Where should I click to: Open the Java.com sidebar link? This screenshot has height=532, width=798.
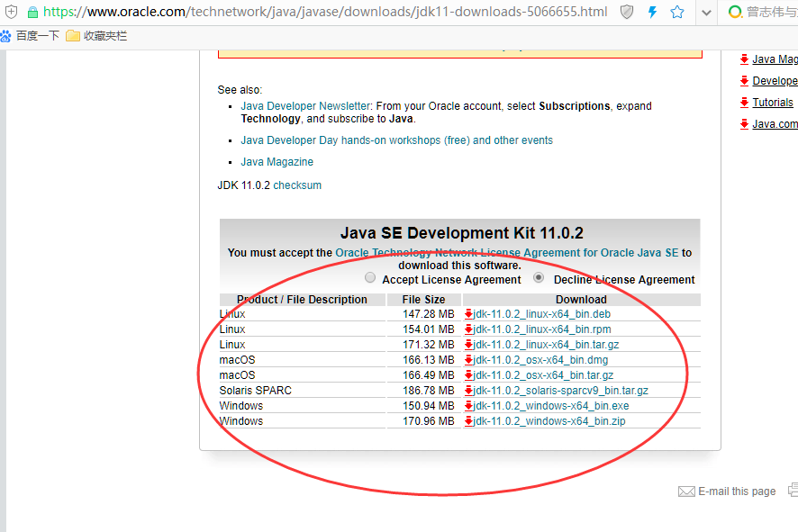pos(775,124)
